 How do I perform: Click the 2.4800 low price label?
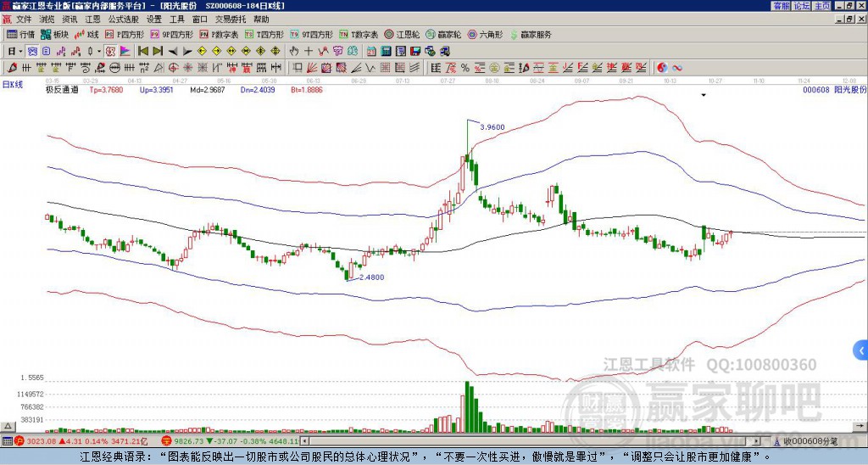371,277
